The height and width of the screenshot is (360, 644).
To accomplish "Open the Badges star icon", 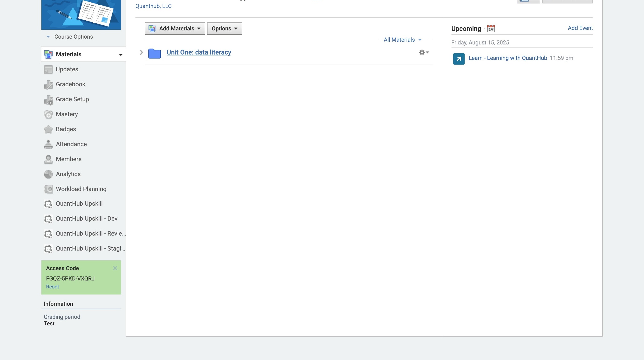I will tap(48, 129).
